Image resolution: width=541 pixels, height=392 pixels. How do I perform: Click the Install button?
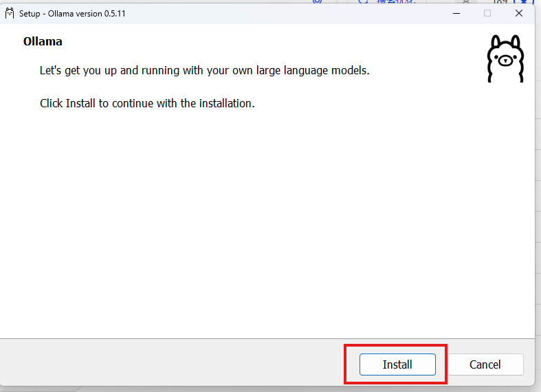[x=397, y=364]
